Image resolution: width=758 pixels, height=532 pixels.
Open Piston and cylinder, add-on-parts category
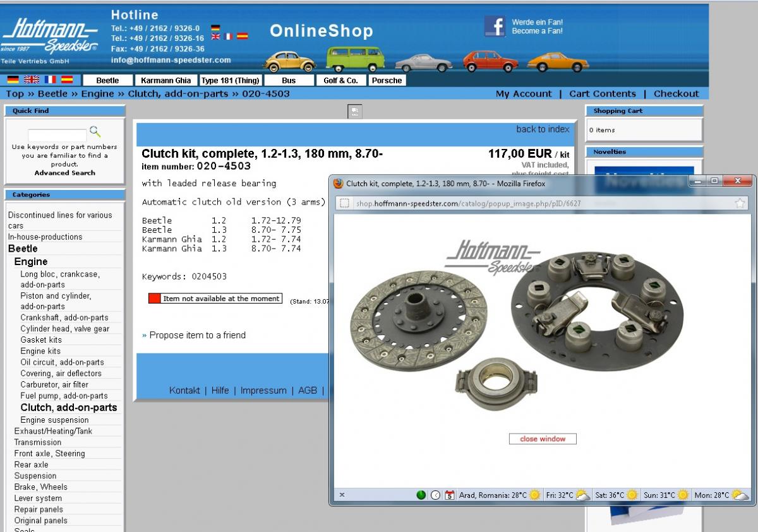(56, 301)
